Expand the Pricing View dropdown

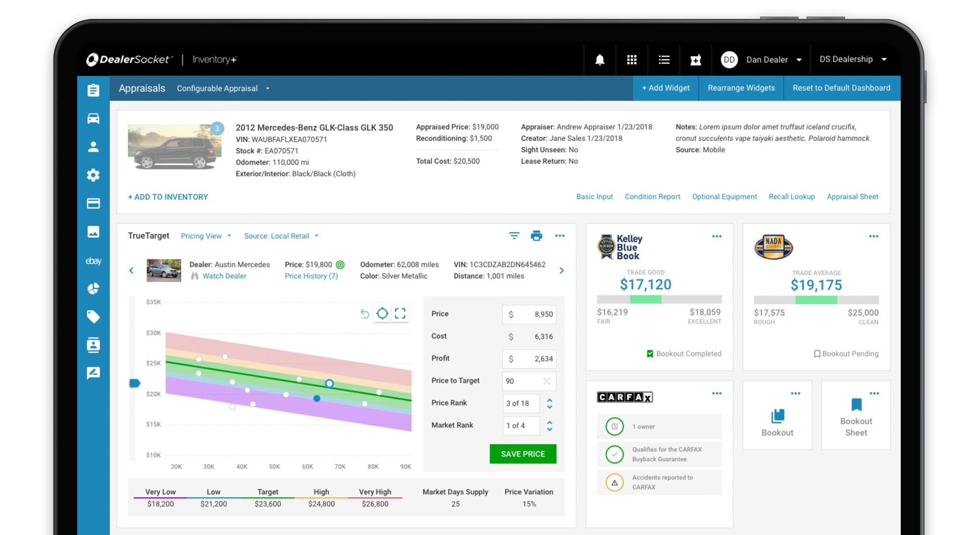tap(206, 236)
